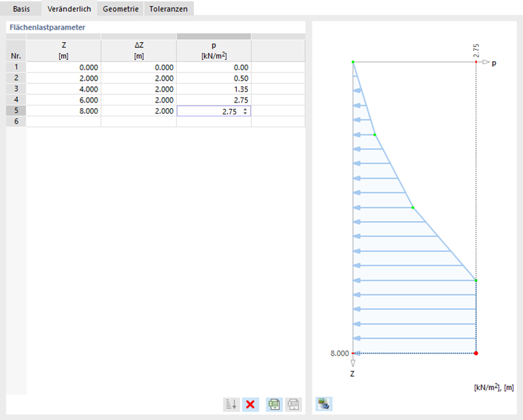Click the Z [m] column header
The height and width of the screenshot is (420, 523).
point(64,51)
